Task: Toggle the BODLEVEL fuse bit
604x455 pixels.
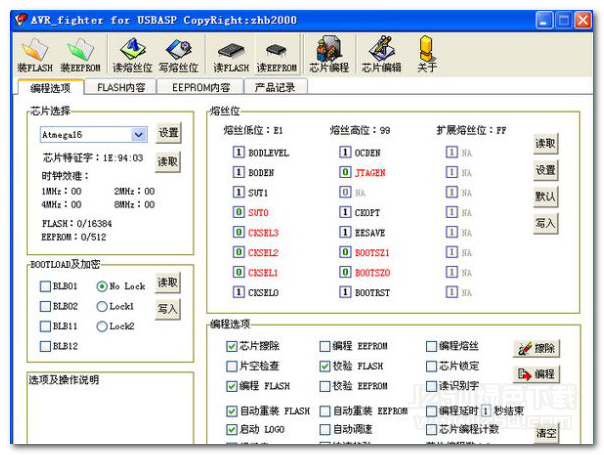Action: pos(238,152)
